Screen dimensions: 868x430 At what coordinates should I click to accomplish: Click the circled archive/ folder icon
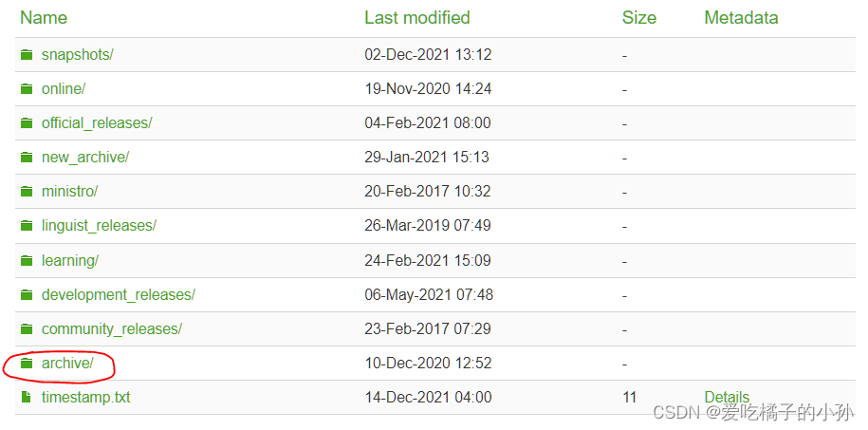27,363
